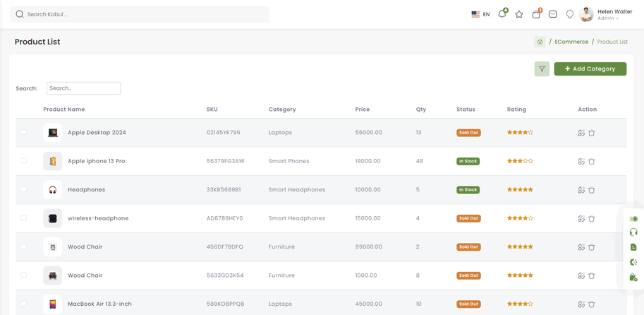
Task: Open the shopping cart icon in header
Action: [x=536, y=14]
